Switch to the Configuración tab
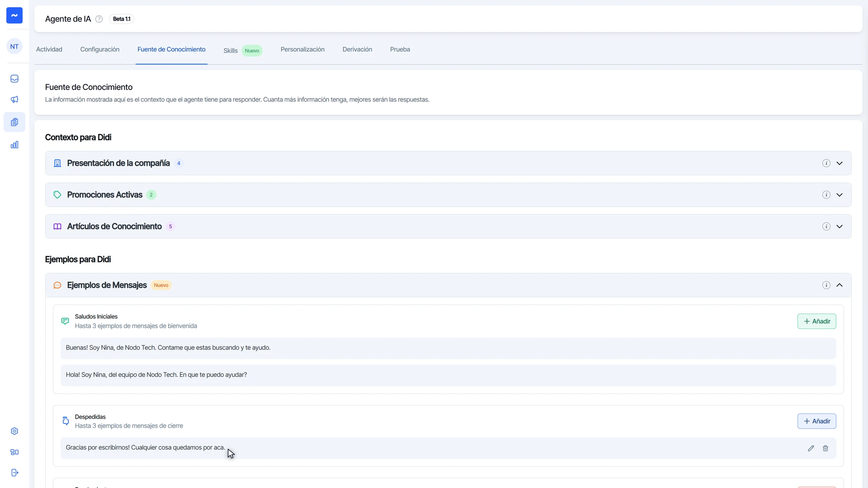This screenshot has width=868, height=488. pyautogui.click(x=100, y=49)
